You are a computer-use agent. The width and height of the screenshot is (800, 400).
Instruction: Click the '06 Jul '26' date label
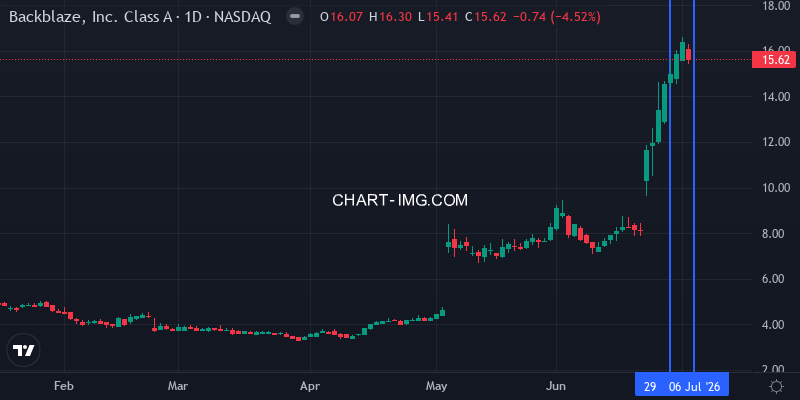pyautogui.click(x=694, y=387)
